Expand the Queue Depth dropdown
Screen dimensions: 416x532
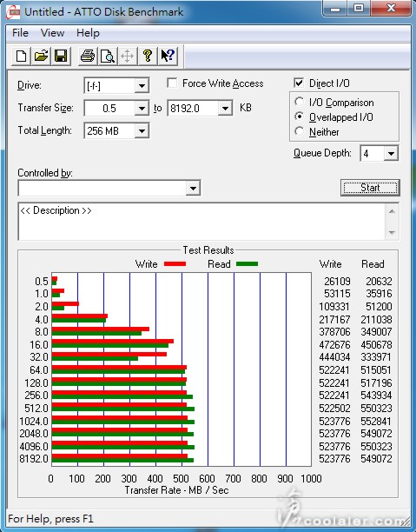click(391, 154)
